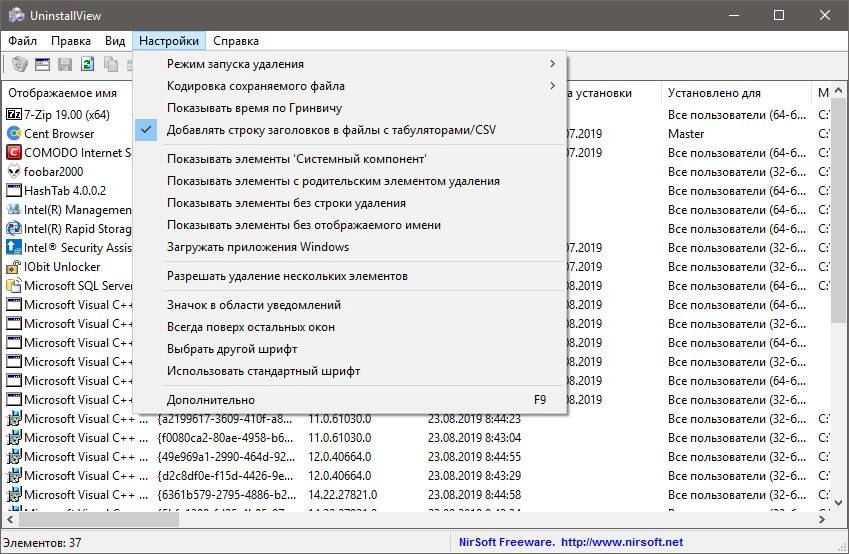Toggle 'Разрешать удаление нескольких элементов'
The height and width of the screenshot is (554, 849).
[x=350, y=276]
